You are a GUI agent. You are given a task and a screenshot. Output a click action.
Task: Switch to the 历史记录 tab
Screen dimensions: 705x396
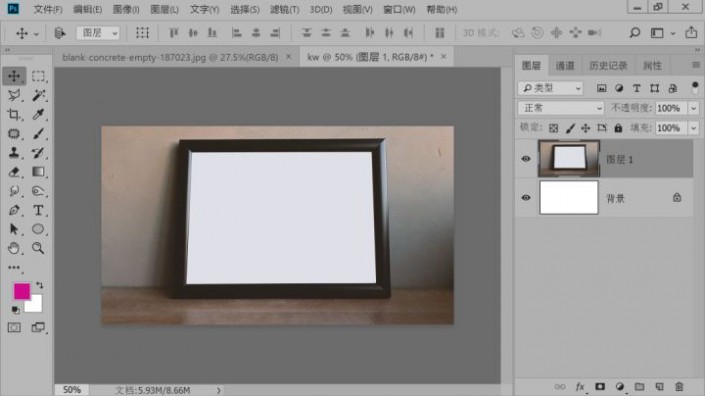click(608, 66)
